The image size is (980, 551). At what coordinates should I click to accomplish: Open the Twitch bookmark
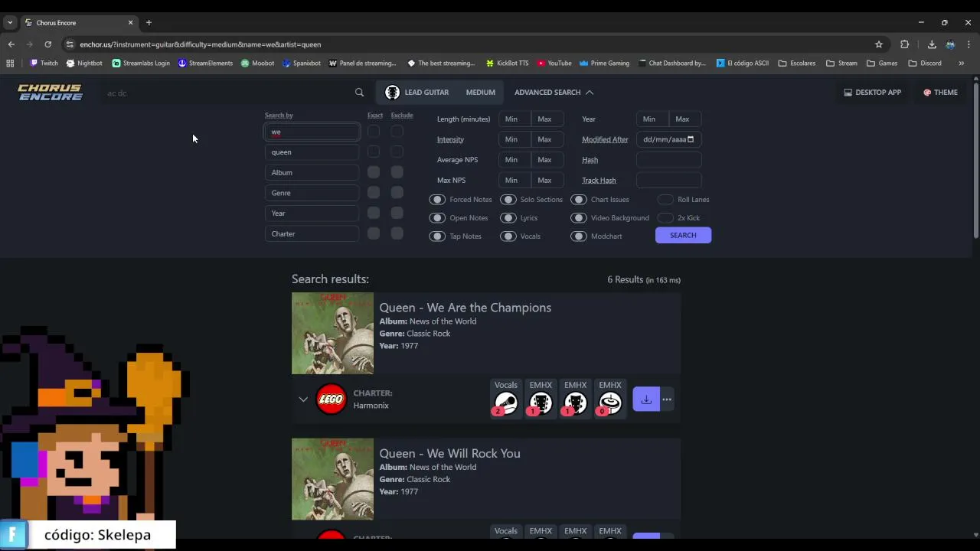(x=44, y=64)
